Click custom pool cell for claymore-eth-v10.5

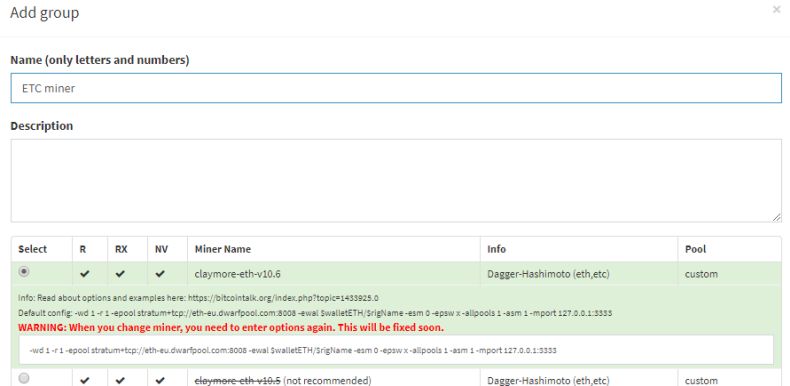pyautogui.click(x=701, y=380)
